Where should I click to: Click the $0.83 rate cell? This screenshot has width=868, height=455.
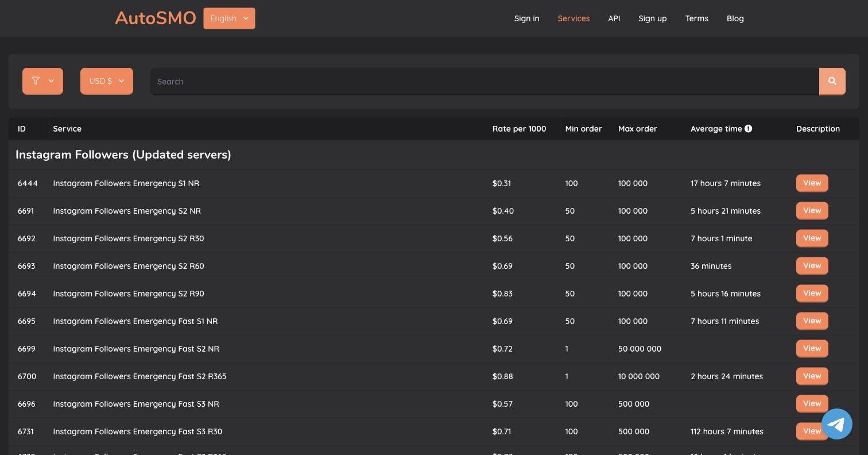pos(502,294)
